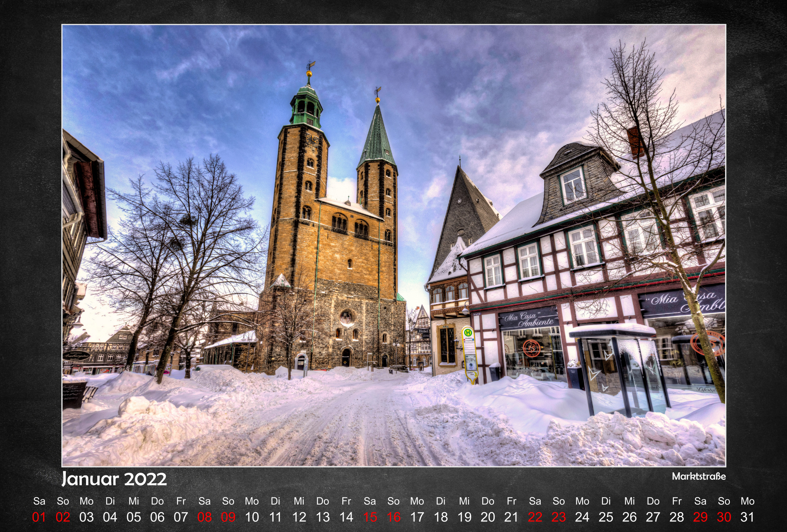Select the red date 08
Image resolution: width=787 pixels, height=532 pixels.
[204, 517]
